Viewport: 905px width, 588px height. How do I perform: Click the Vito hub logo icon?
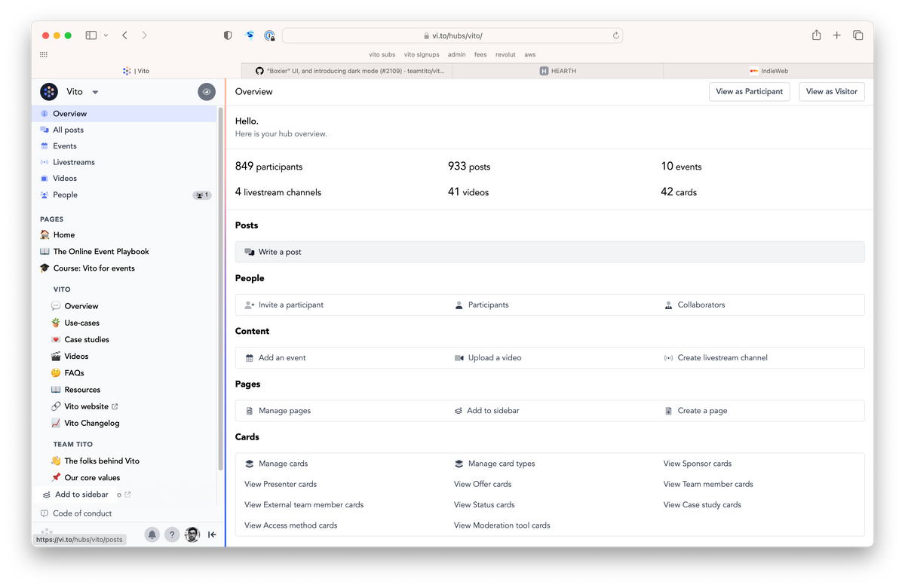point(49,92)
